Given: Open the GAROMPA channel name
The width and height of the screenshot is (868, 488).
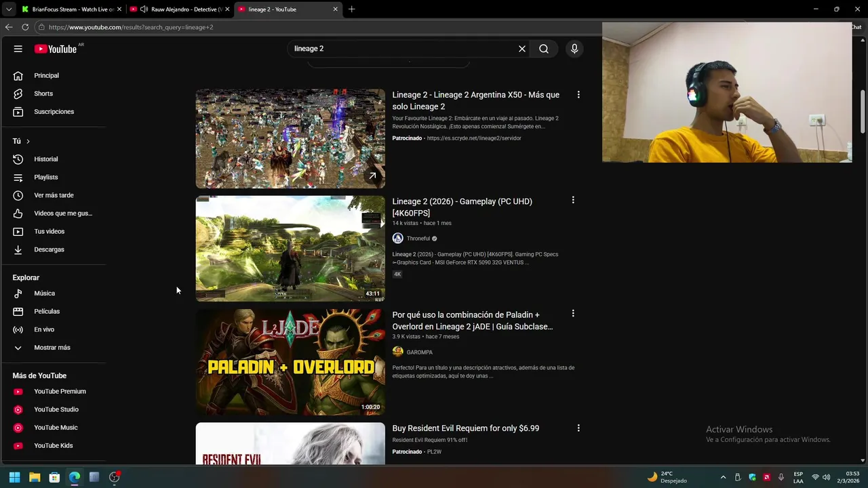Looking at the screenshot, I should (419, 352).
